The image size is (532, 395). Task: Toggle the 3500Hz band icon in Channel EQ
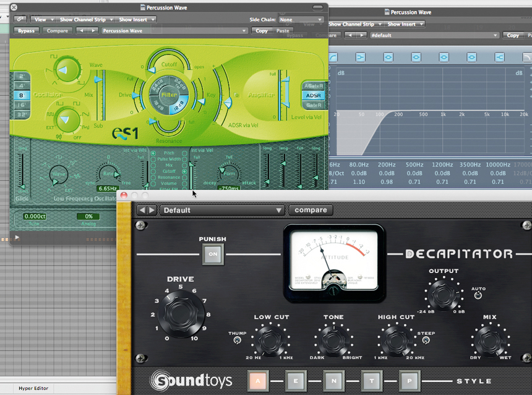[471, 57]
